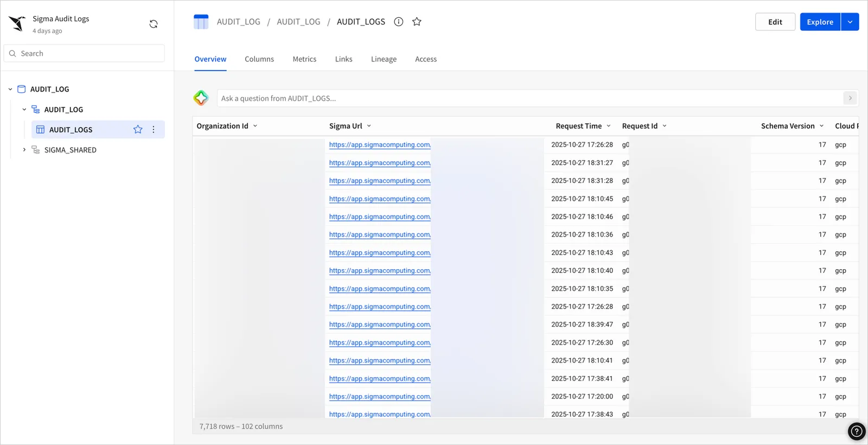Screen dimensions: 868x445
Task: Open the AUDIT_LOGS more options menu
Action: pyautogui.click(x=154, y=129)
